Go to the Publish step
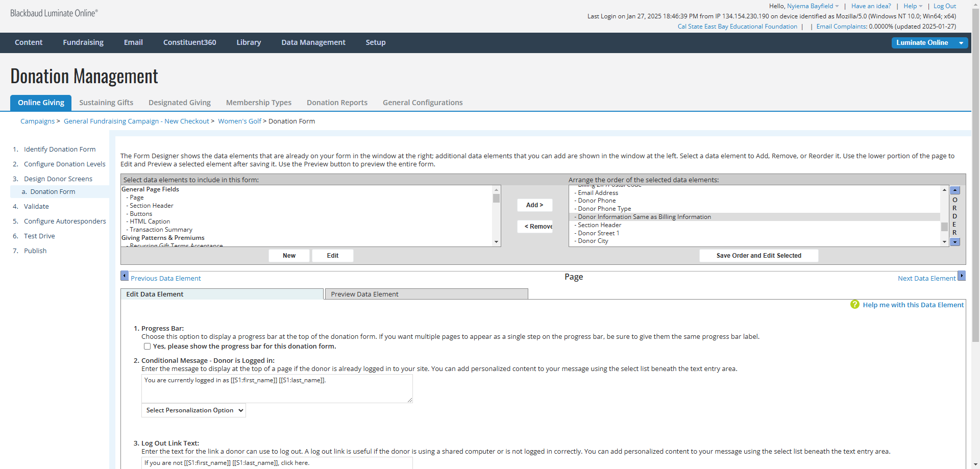The width and height of the screenshot is (980, 469). (35, 251)
